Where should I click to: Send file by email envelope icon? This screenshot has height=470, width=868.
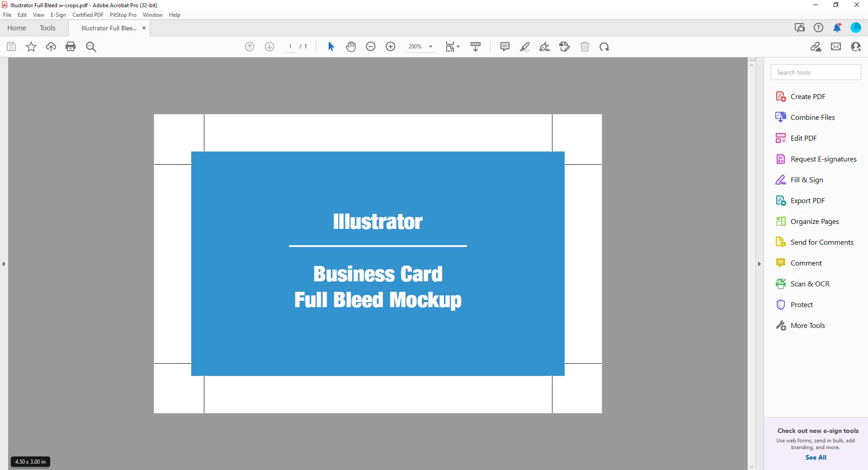(836, 47)
